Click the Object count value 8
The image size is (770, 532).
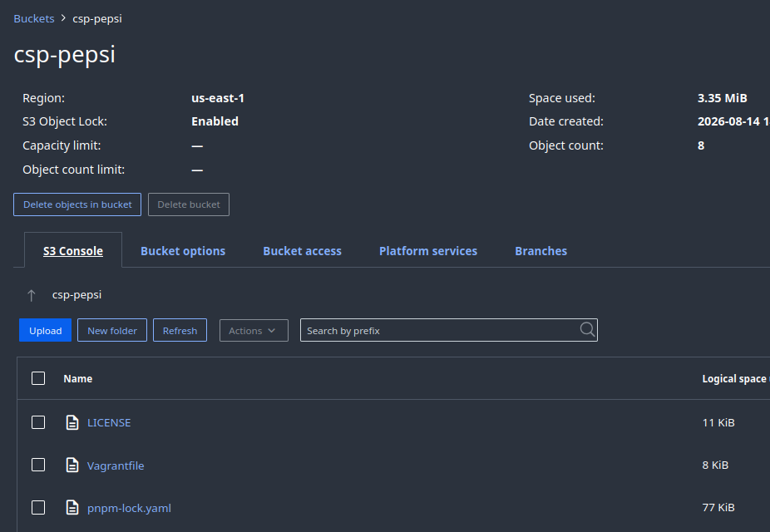701,145
